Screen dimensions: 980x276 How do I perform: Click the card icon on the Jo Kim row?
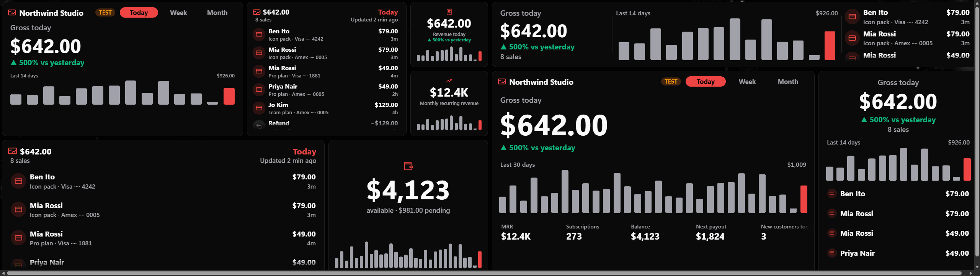coord(259,108)
